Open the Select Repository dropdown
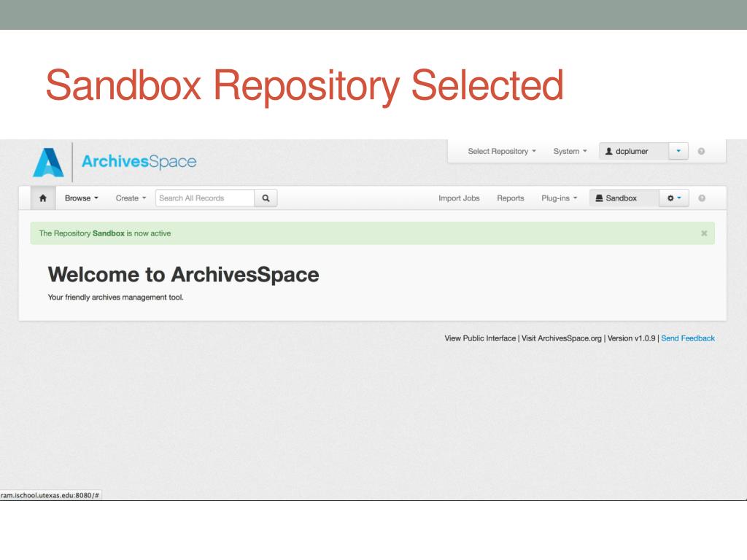This screenshot has height=560, width=747. [x=502, y=152]
